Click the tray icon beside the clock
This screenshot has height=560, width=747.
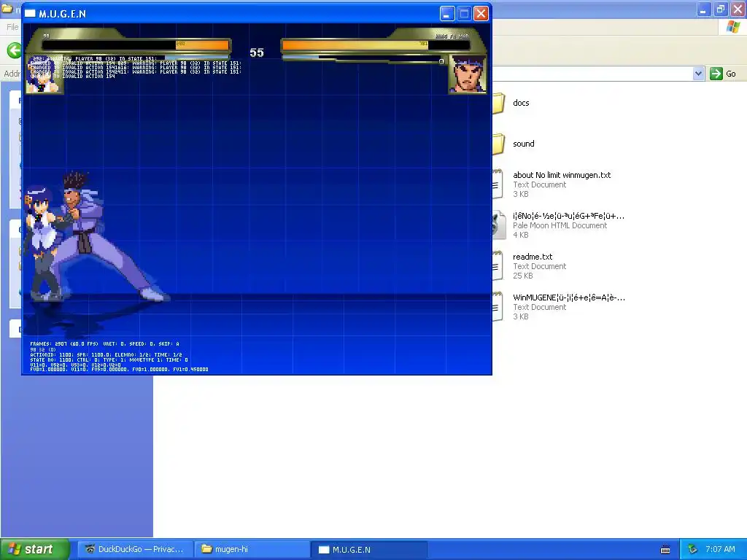pos(693,550)
